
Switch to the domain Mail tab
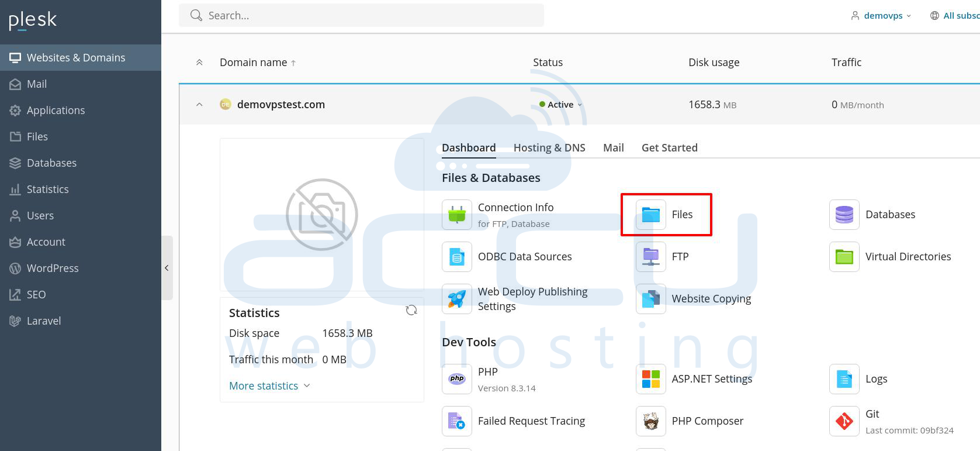pyautogui.click(x=614, y=148)
